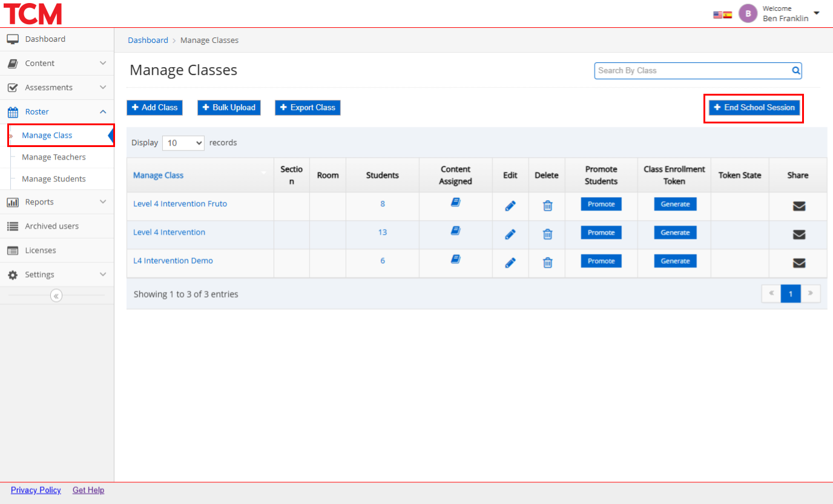Open content assigned book icon for Level 4 Intervention
Viewport: 833px width, 504px height.
tap(455, 231)
